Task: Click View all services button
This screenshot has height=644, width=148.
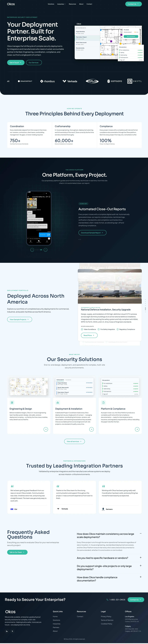Action: [74, 441]
